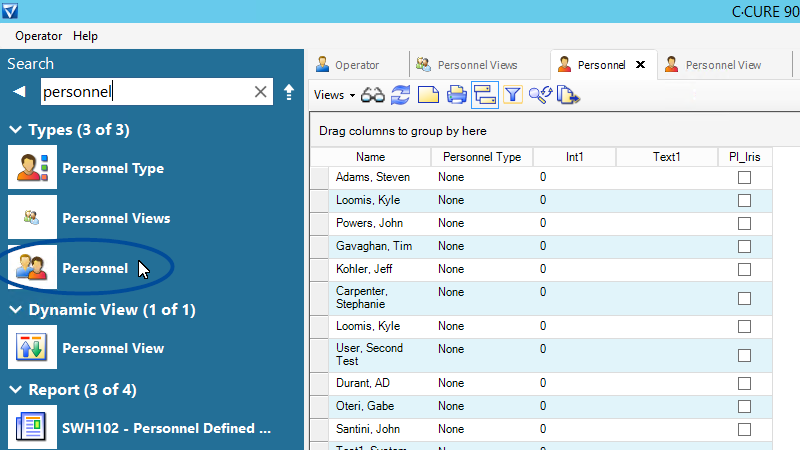Image resolution: width=800 pixels, height=450 pixels.
Task: Click the search-refresh magnifier icon
Action: [x=540, y=95]
